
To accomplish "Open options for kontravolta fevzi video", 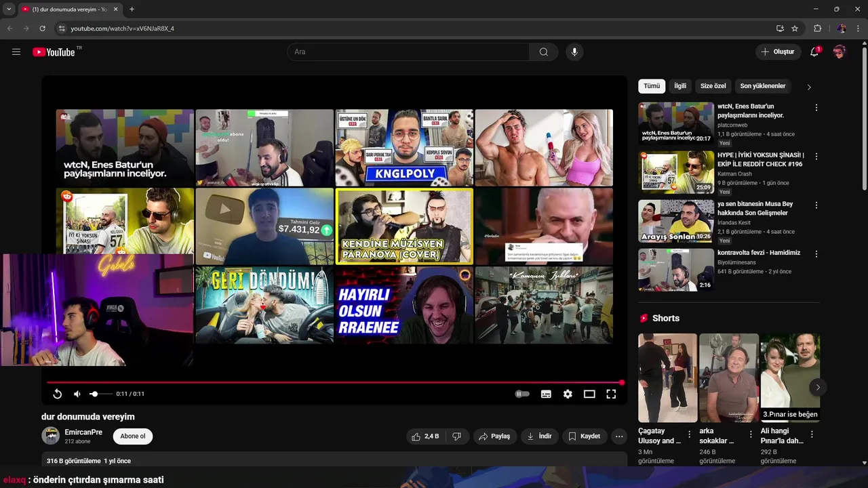I will tap(816, 254).
